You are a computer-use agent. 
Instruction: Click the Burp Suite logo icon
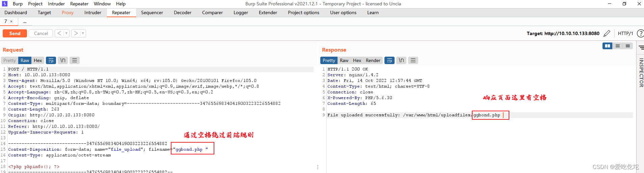coord(5,4)
